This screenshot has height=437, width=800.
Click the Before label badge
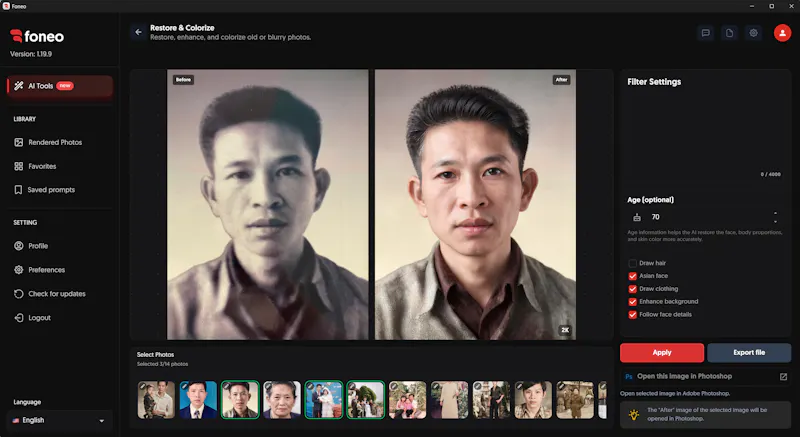183,80
